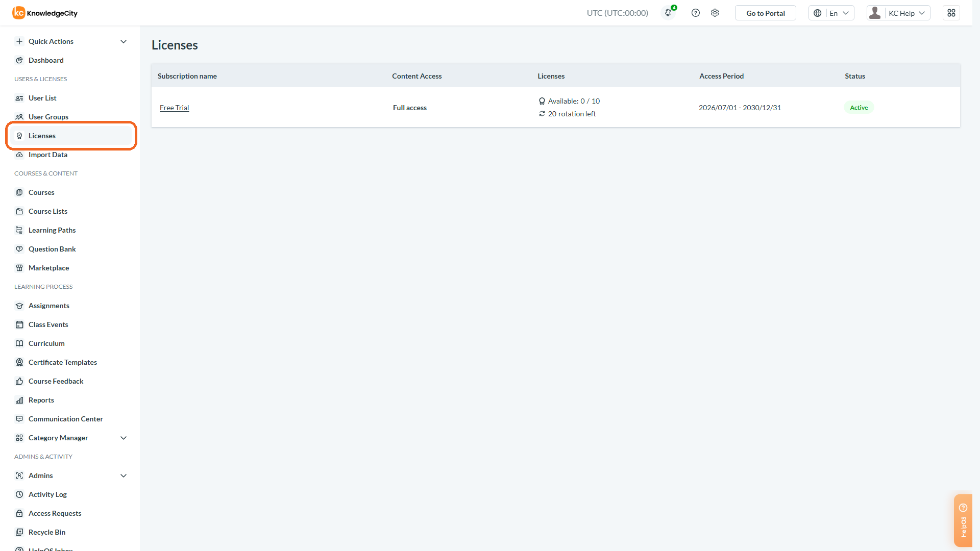Click the Subscription name column header
This screenshot has width=980, height=551.
coord(187,76)
